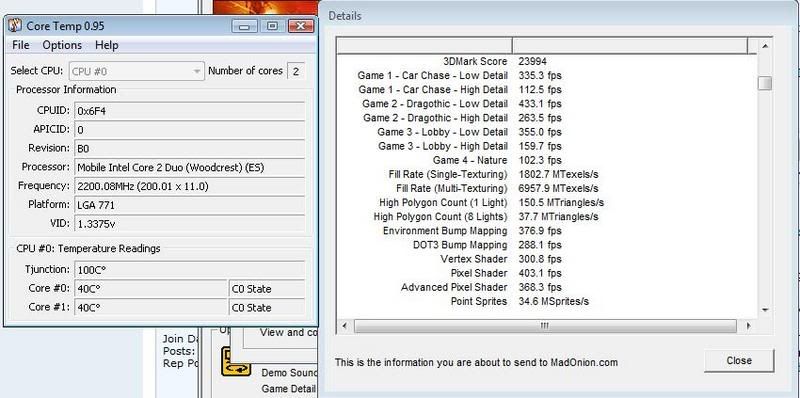The width and height of the screenshot is (800, 398).
Task: Click the APICID value field
Action: coord(190,130)
